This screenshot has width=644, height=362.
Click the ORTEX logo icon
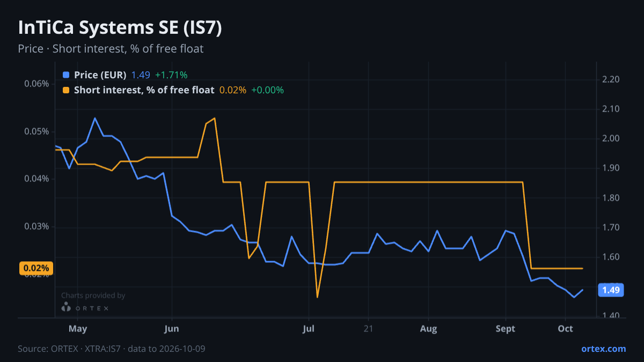[x=66, y=307]
